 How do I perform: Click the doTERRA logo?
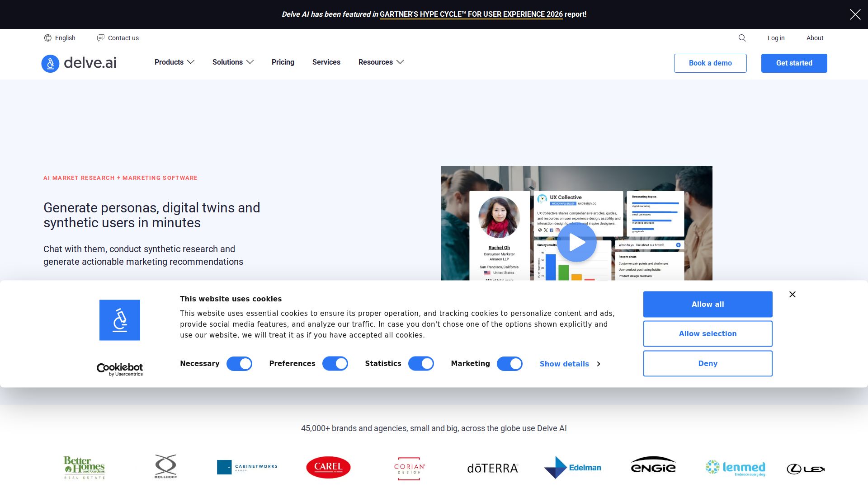pos(493,468)
